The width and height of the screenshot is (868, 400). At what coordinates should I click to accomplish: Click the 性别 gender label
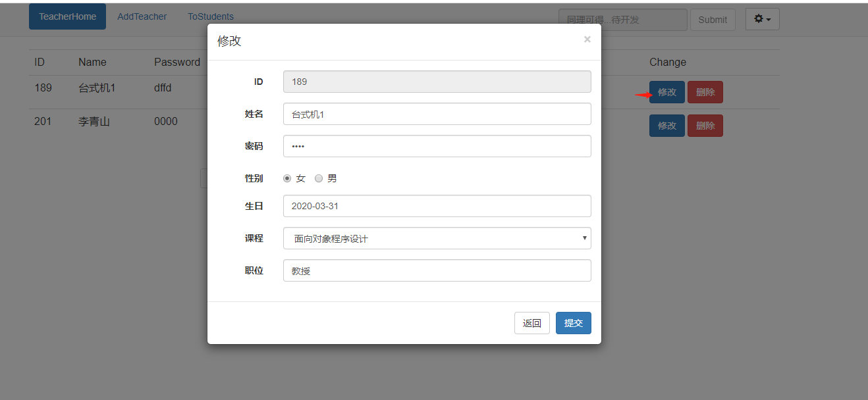click(254, 178)
